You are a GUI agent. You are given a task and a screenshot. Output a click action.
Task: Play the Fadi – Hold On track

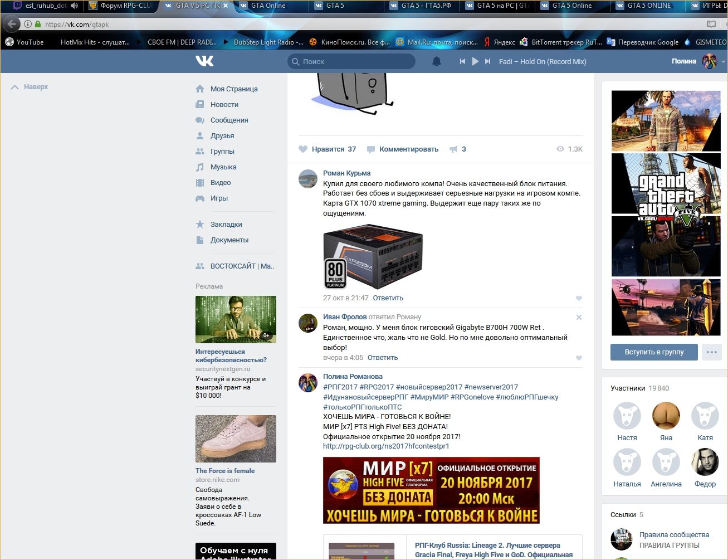[475, 61]
